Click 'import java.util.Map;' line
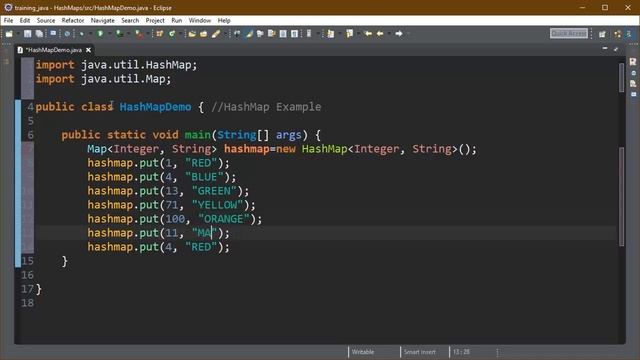This screenshot has width=640, height=360. (x=103, y=79)
